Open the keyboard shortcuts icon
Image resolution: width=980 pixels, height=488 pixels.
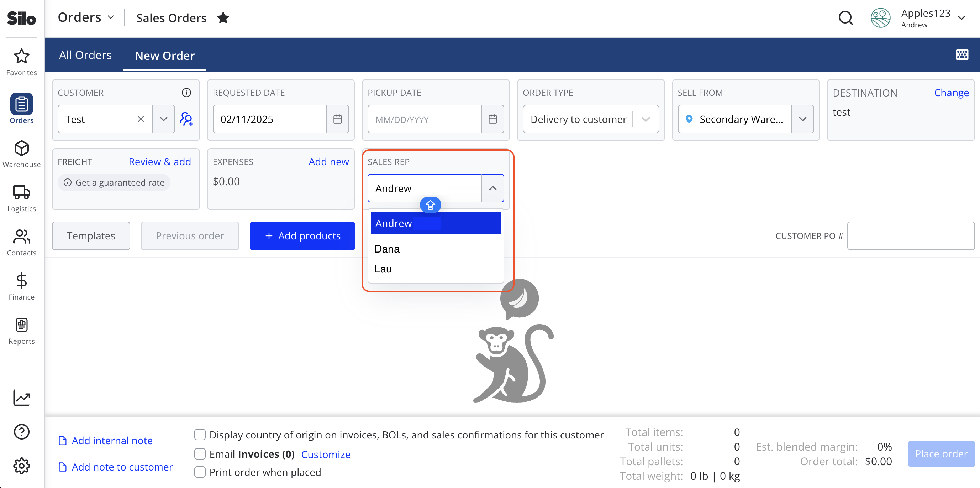962,54
